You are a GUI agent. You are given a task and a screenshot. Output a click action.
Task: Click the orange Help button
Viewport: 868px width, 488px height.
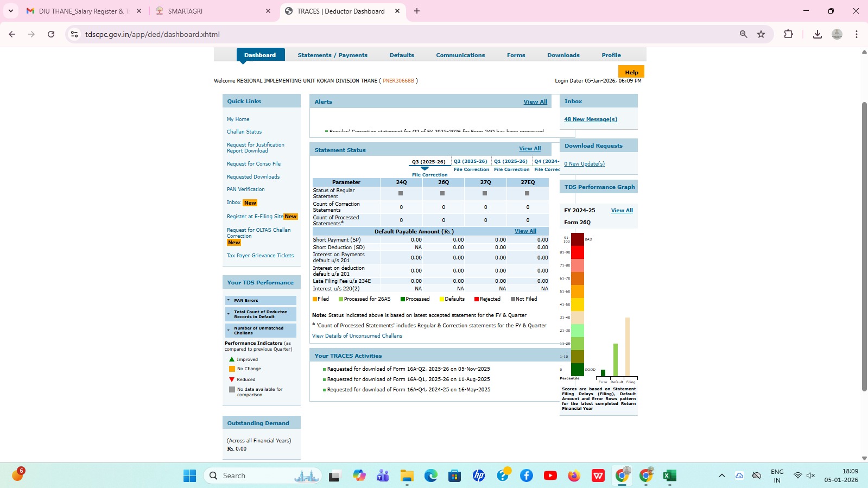point(631,72)
